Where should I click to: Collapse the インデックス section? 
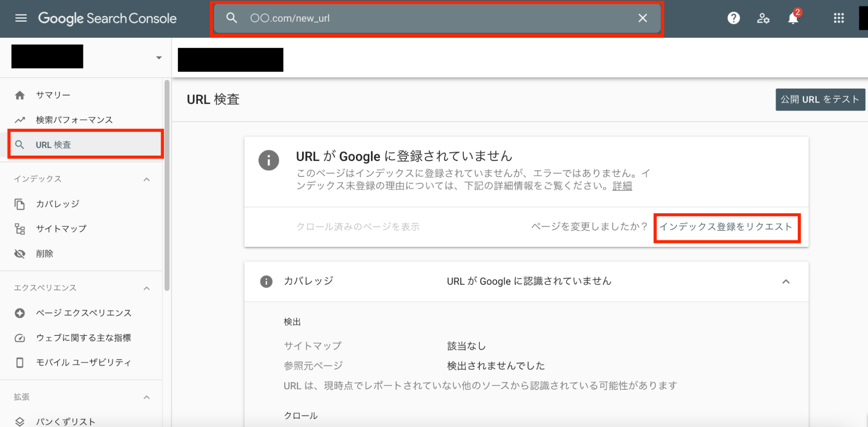coord(147,179)
